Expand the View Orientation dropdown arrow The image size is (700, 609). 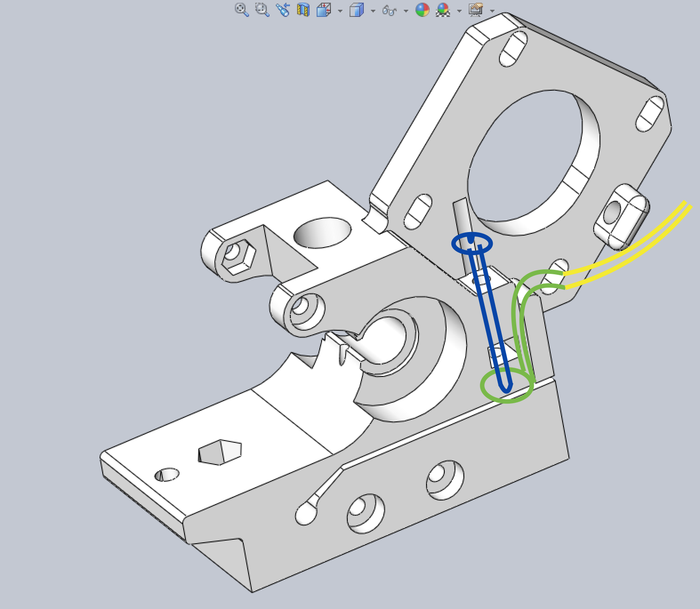tap(340, 11)
